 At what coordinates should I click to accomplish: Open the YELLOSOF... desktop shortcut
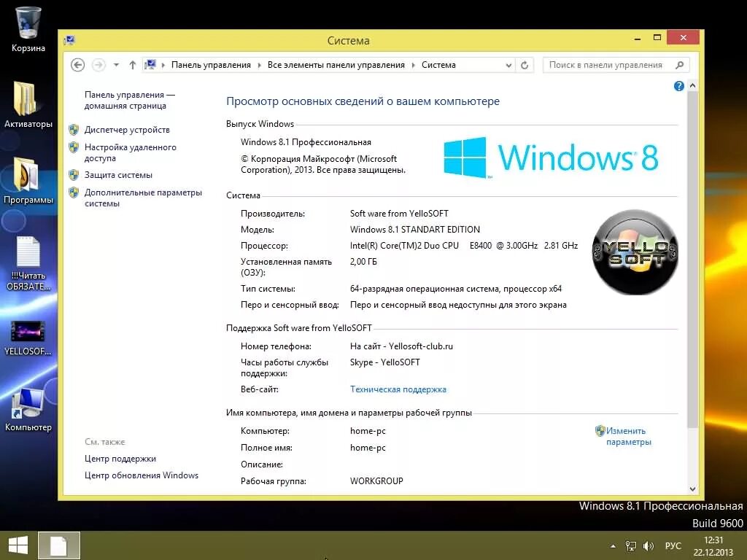click(x=28, y=338)
